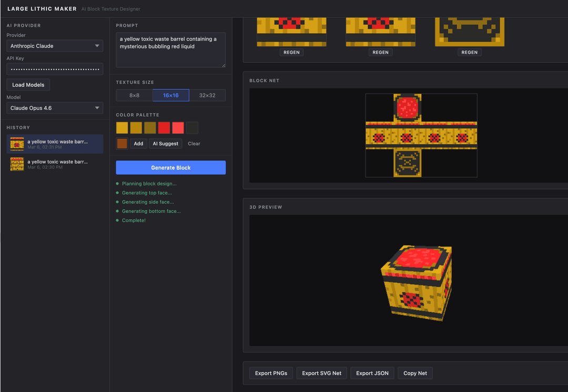Image resolution: width=568 pixels, height=392 pixels.
Task: Add a new color to the palette
Action: 138,143
